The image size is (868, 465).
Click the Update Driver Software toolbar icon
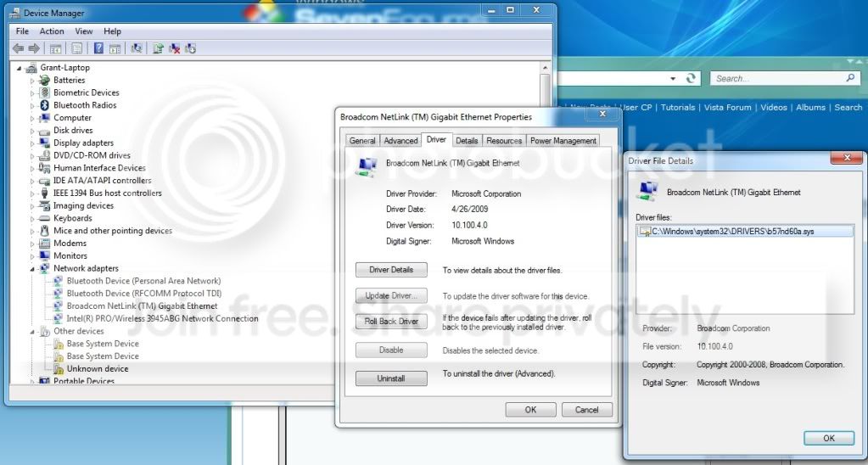[159, 48]
